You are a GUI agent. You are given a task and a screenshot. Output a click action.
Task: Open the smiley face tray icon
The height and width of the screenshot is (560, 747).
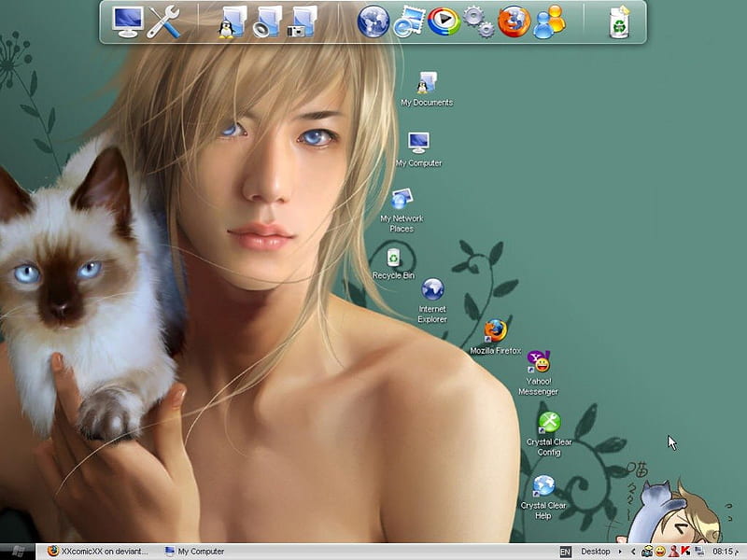pos(660,552)
